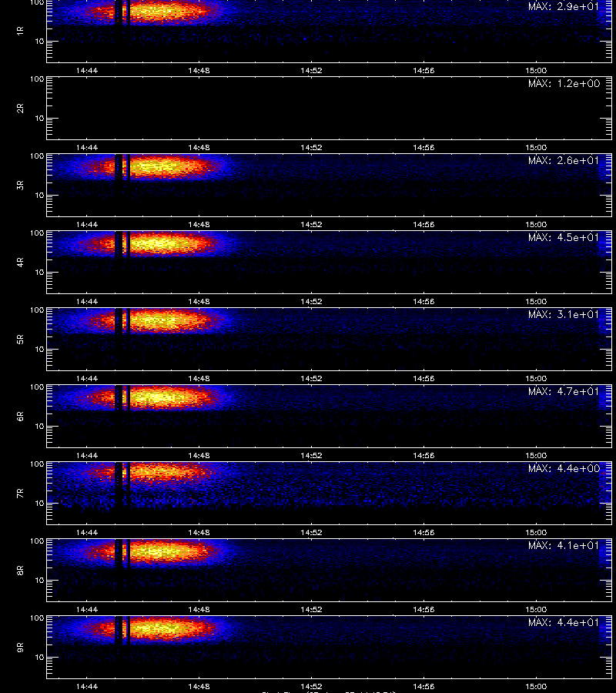616x693 pixels.
Task: Click the 14:48 tick label under the 7R panel
Action: coord(199,533)
